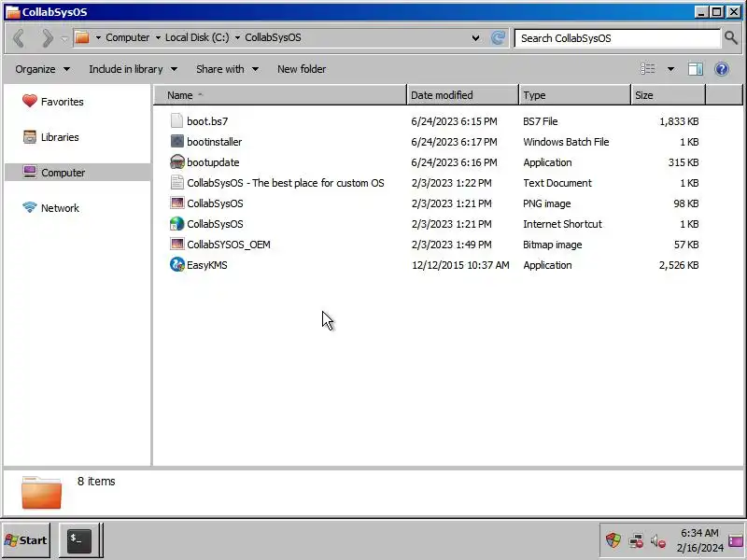Click the folder icon in address bar
This screenshot has width=747, height=560.
(x=82, y=37)
